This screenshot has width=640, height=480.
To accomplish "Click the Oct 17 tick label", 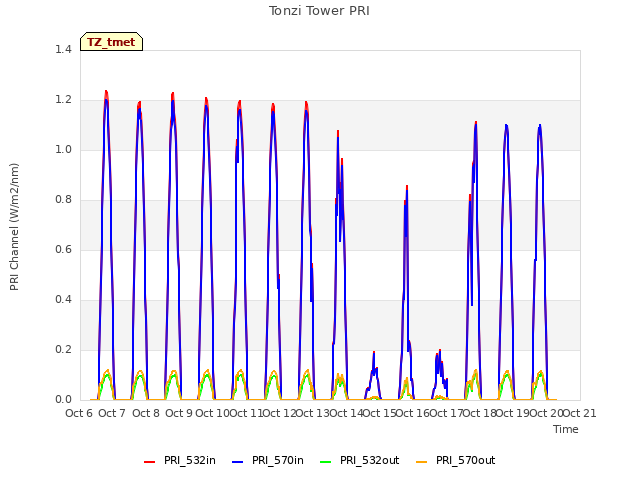I will [446, 413].
